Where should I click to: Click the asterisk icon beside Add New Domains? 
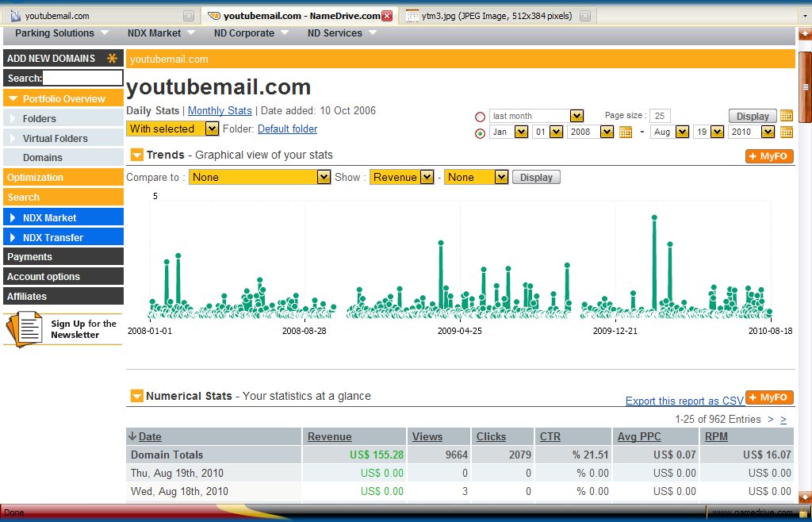pos(112,58)
